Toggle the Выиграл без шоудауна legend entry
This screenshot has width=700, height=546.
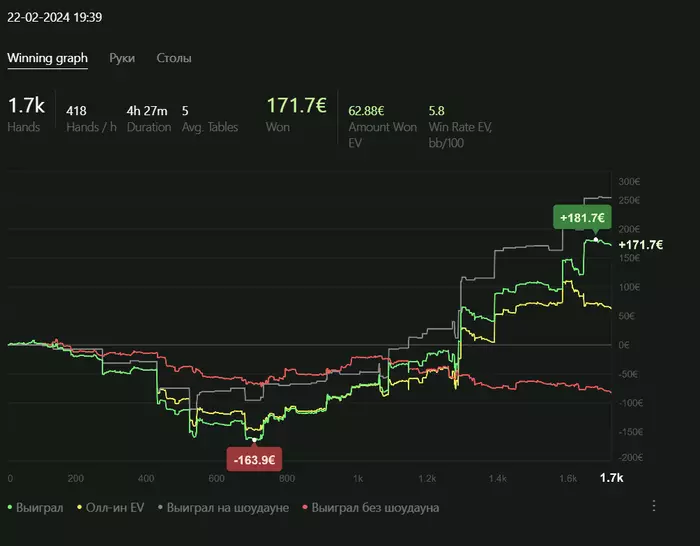(x=371, y=508)
